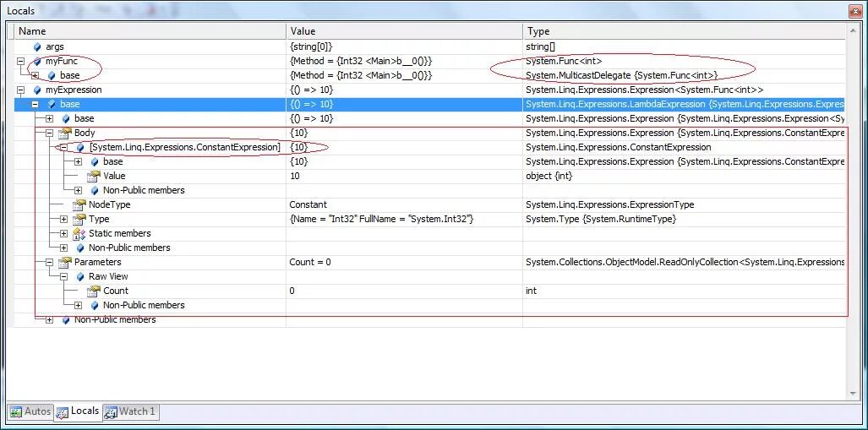This screenshot has height=430, width=868.
Task: Click the Name = "Int32" value cell
Action: pos(381,219)
